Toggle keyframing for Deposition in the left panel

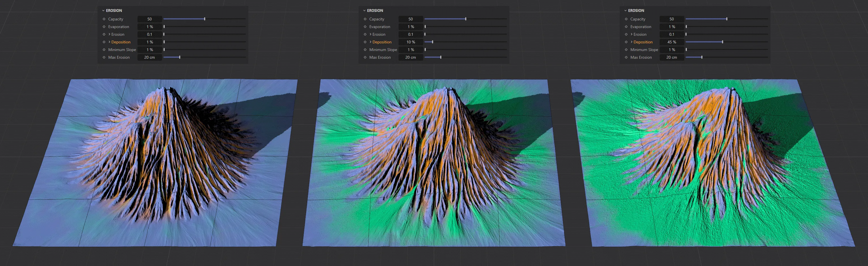coord(104,42)
